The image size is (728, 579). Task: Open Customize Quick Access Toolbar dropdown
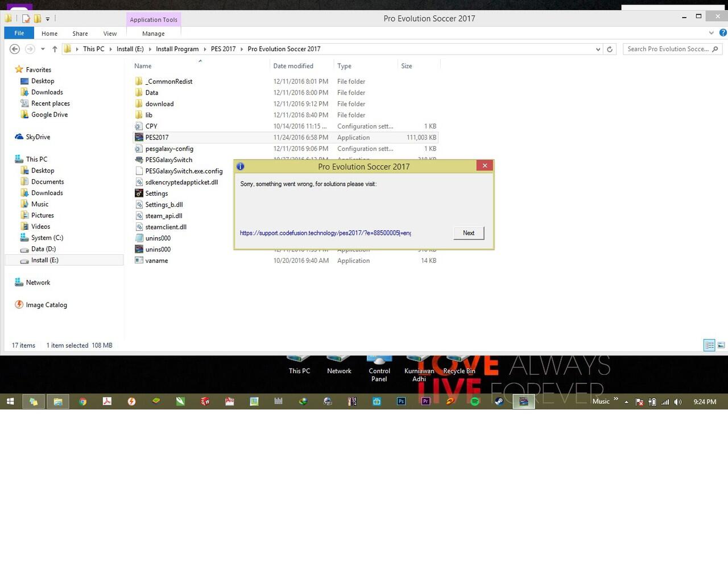click(48, 19)
